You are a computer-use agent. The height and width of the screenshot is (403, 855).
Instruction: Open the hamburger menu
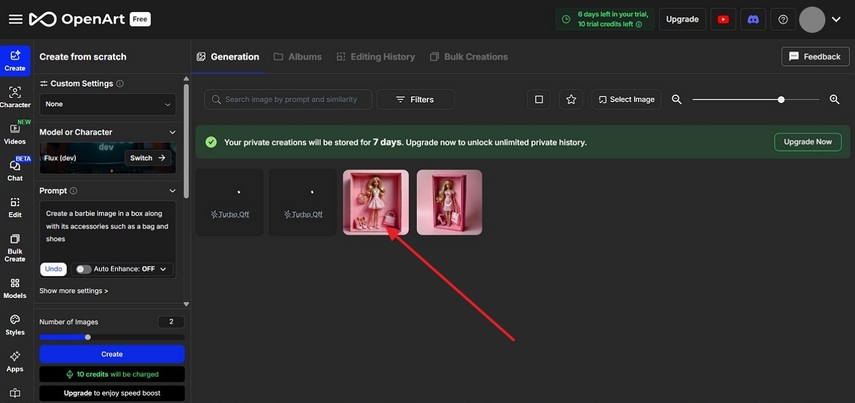tap(15, 19)
